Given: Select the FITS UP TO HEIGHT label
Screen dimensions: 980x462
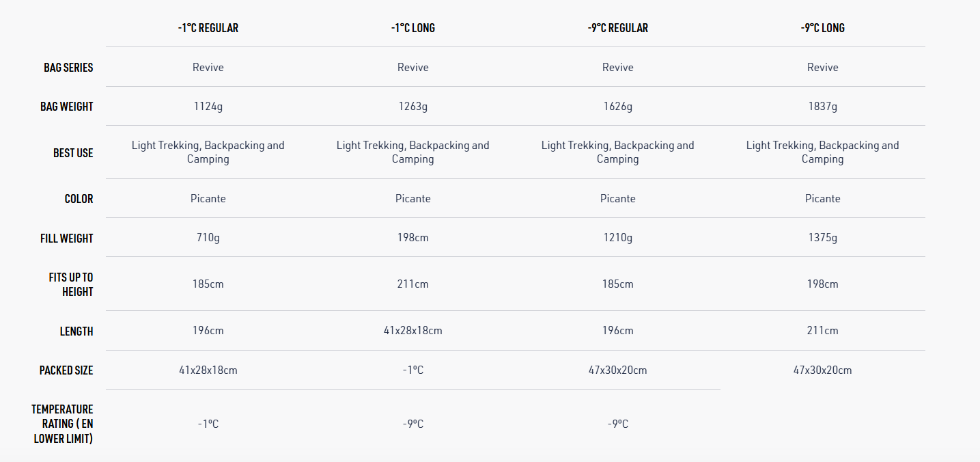Looking at the screenshot, I should pos(71,284).
